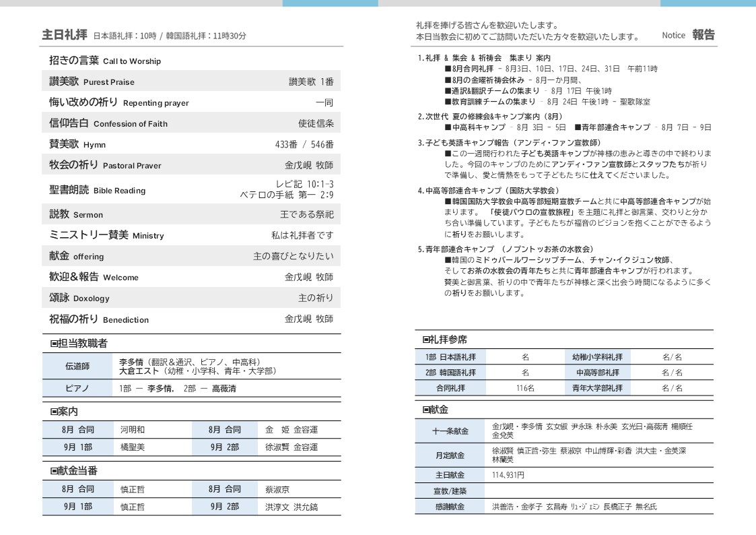Viewport: 756px width, 535px height.
Task: Click the square icon beside right-page 献金 heading
Action: point(426,410)
